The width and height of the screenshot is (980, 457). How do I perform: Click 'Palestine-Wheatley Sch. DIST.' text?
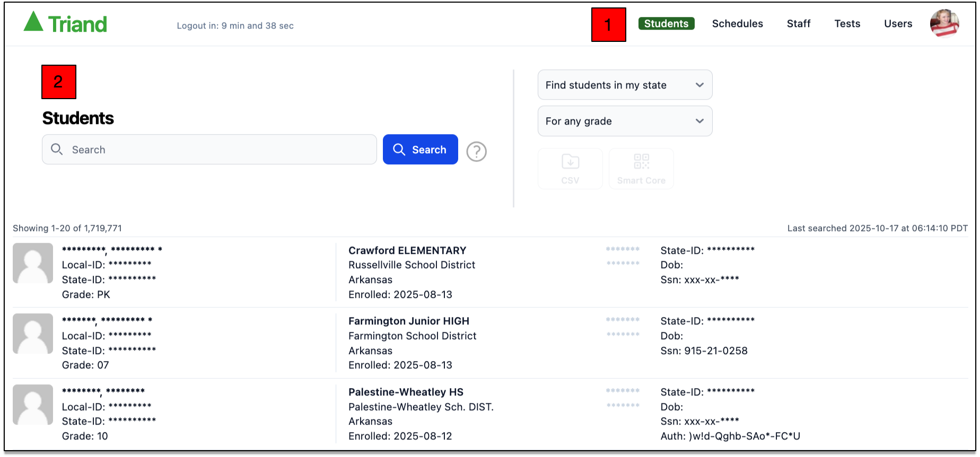tap(421, 407)
